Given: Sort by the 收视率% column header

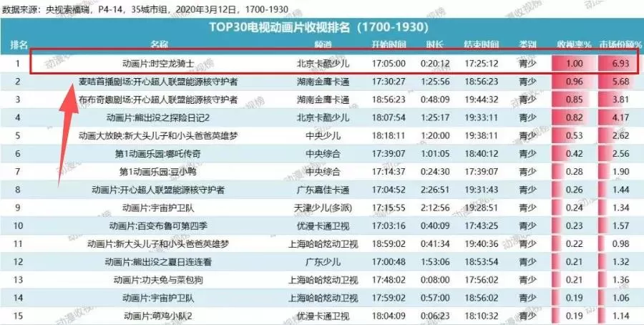Looking at the screenshot, I should point(574,44).
